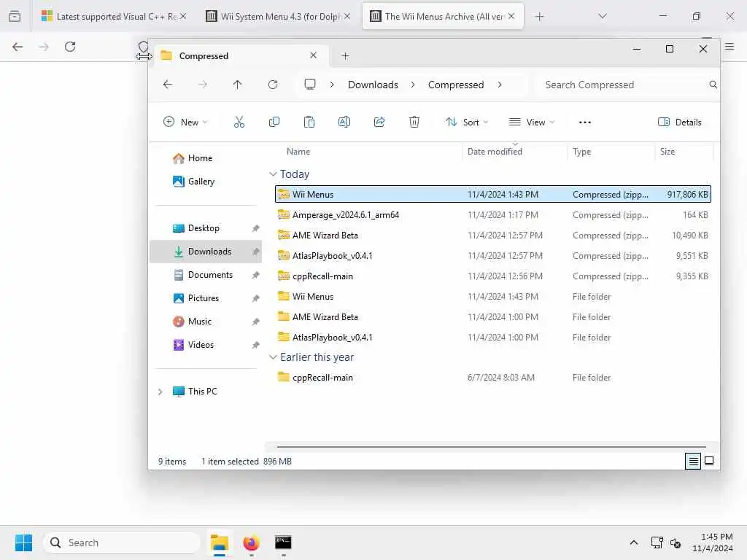Select the AtlasPlaybook_v0.4.1 file folder
This screenshot has width=747, height=560.
tap(493, 337)
